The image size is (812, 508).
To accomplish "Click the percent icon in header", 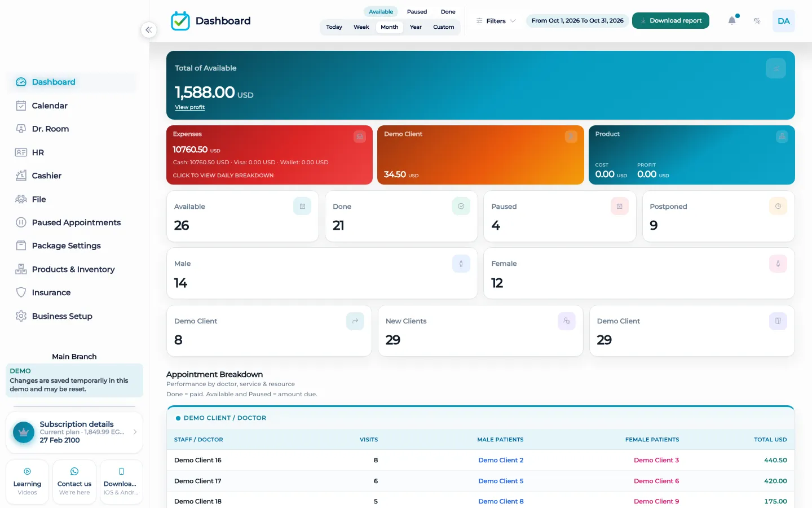I will click(x=757, y=21).
